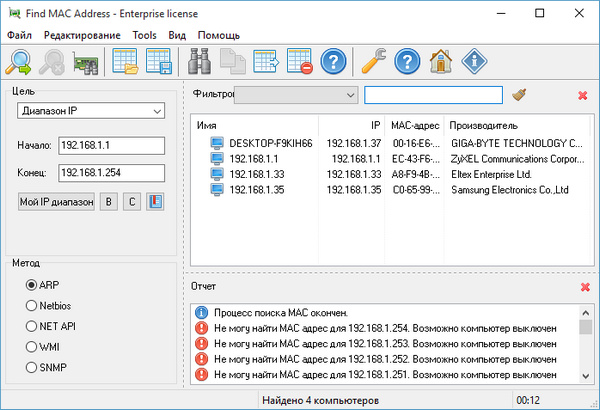Viewport: 600px width, 410px height.
Task: Choose the SNMP method radio button
Action: coord(31,369)
